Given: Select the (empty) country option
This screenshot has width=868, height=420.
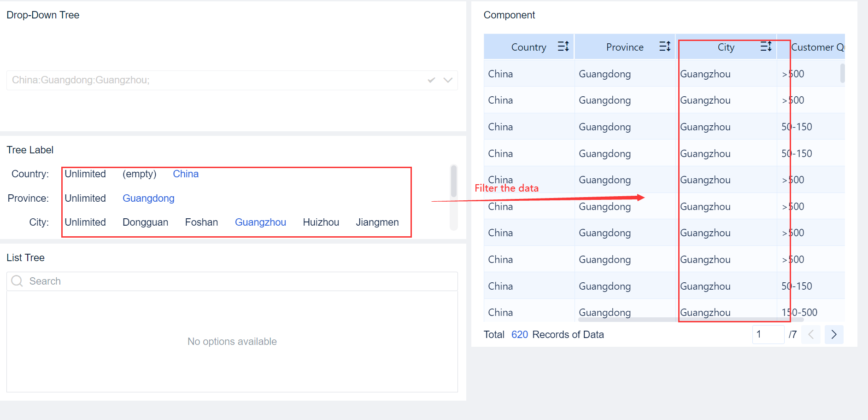Looking at the screenshot, I should click(140, 174).
